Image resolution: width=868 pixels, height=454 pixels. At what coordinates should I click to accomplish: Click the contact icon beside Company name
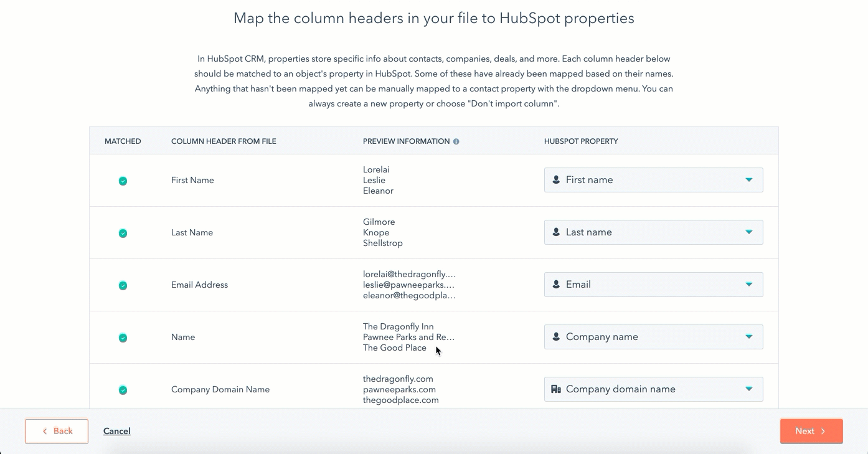pyautogui.click(x=556, y=337)
